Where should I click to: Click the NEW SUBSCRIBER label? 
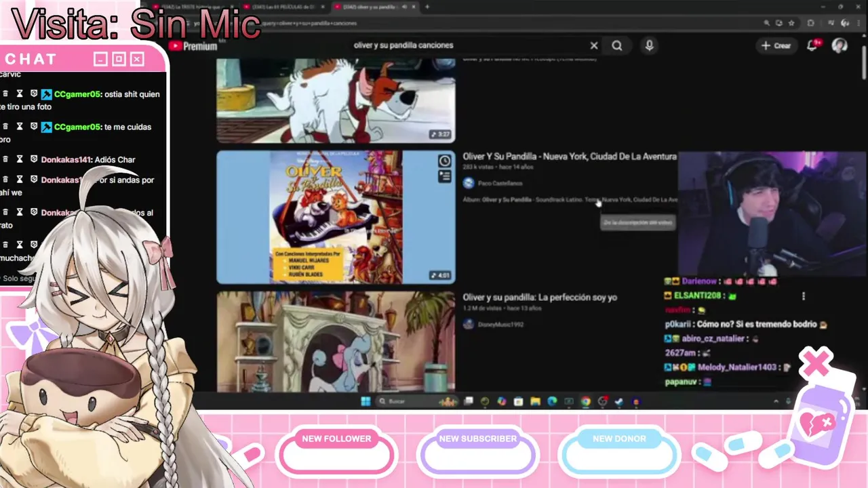pos(477,439)
